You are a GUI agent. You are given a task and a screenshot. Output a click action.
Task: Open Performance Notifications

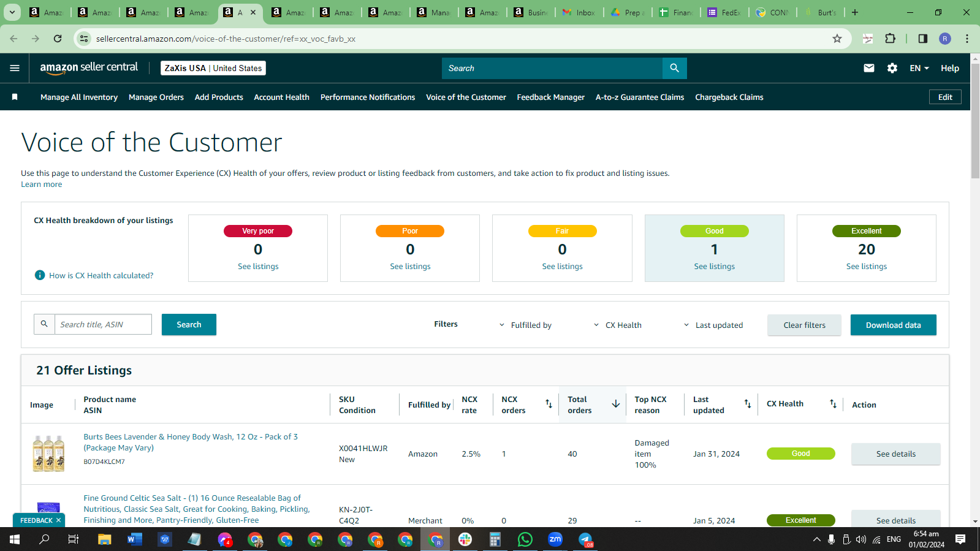pos(368,97)
